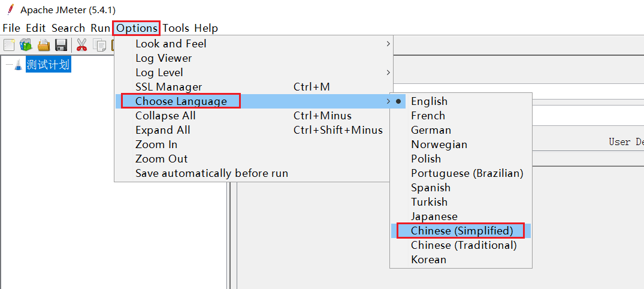Click the JMeter feather icon in title bar
Viewport: 644px width, 289px height.
click(x=11, y=9)
